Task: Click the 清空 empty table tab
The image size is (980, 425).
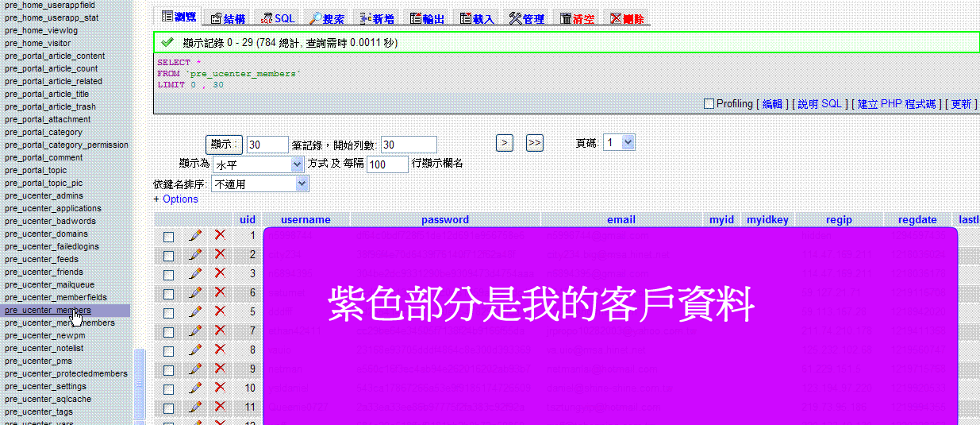Action: click(x=577, y=18)
